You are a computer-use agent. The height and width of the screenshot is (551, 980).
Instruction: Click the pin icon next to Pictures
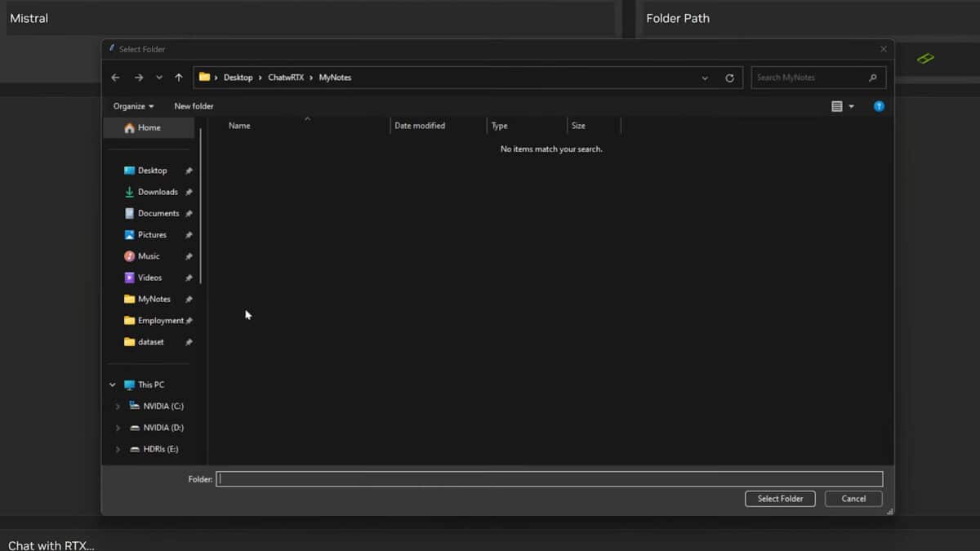189,234
